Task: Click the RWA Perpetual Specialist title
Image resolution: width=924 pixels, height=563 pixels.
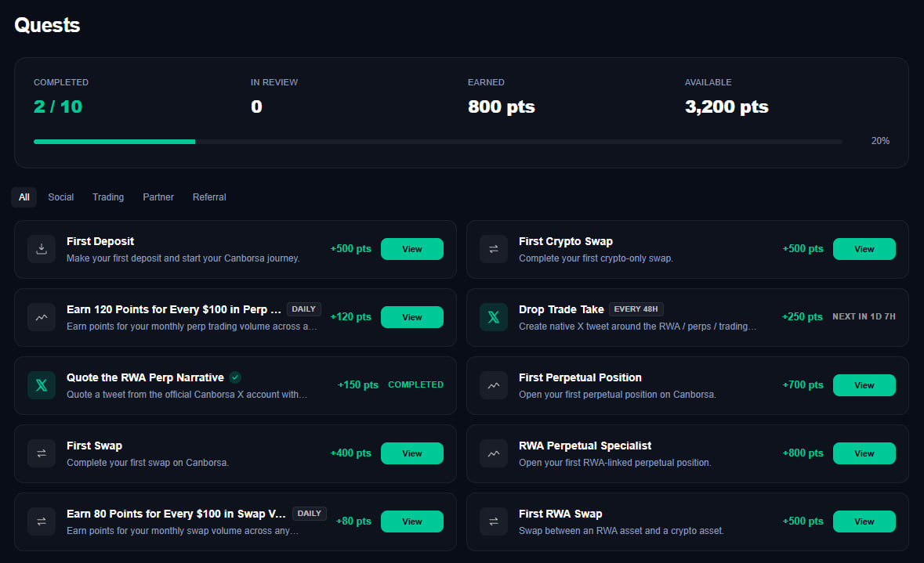Action: coord(585,446)
